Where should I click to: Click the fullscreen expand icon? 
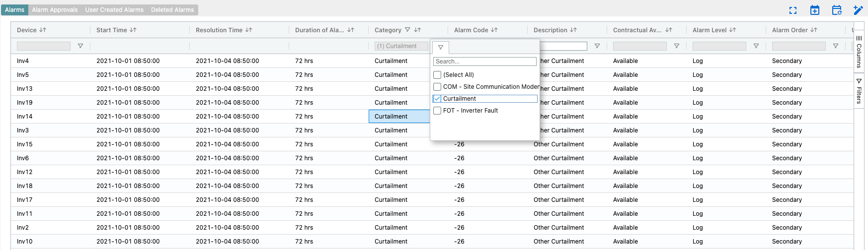pos(792,10)
